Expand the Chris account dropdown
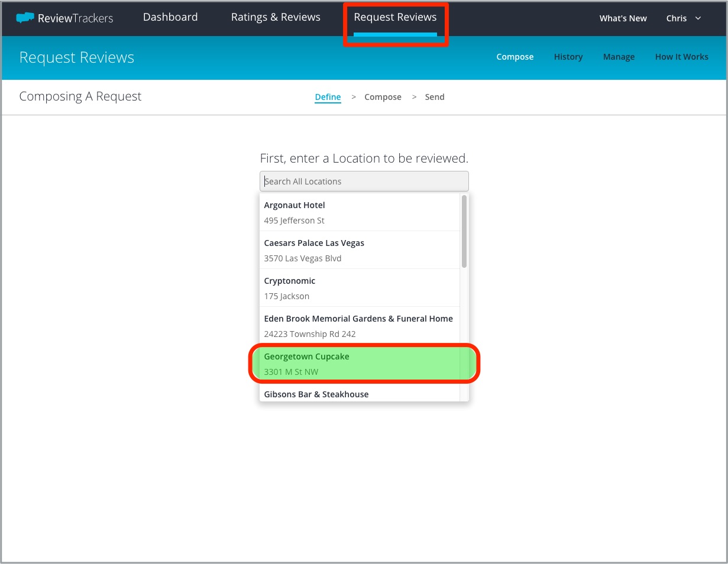Screen dimensions: 728x564 coord(683,18)
